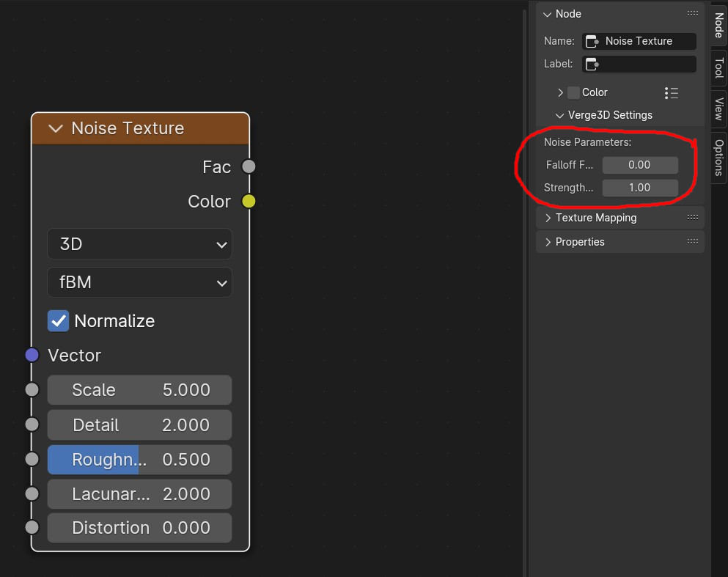728x577 pixels.
Task: Uncheck the Normalize checkbox
Action: coord(58,321)
